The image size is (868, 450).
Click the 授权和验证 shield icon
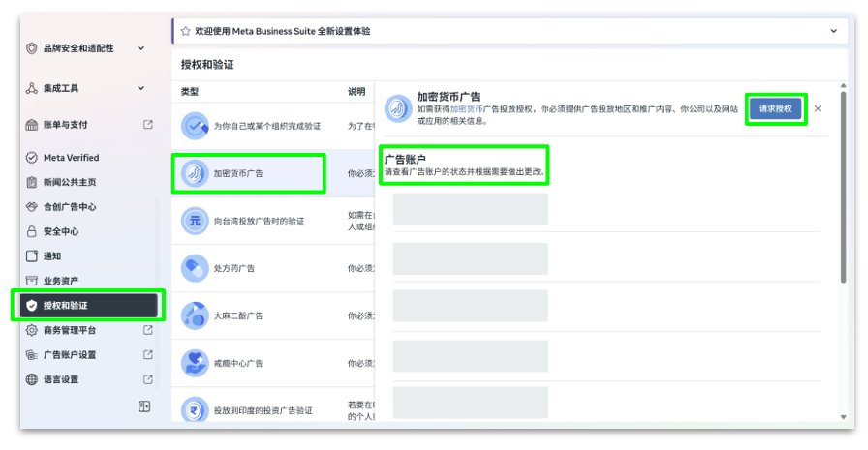(32, 305)
